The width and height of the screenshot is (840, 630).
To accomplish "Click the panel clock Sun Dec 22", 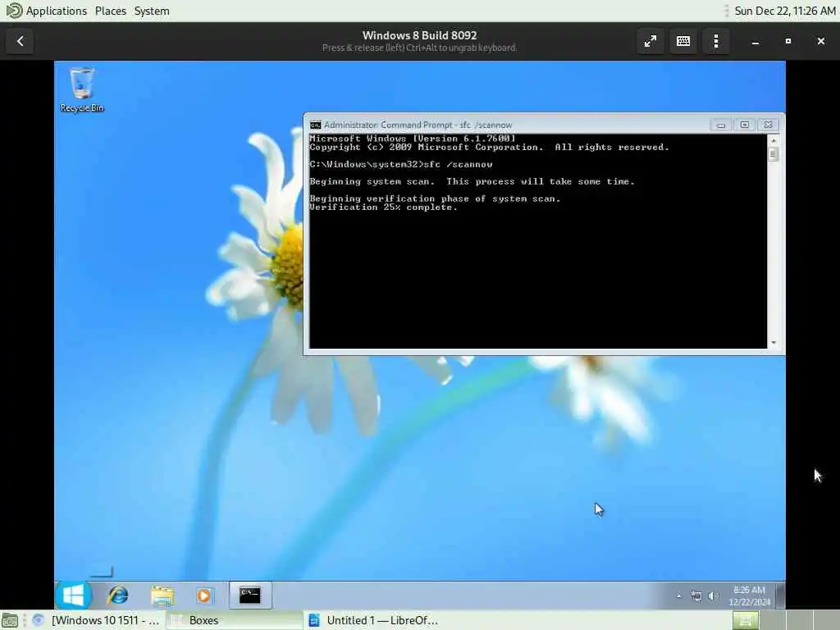I will (x=785, y=11).
